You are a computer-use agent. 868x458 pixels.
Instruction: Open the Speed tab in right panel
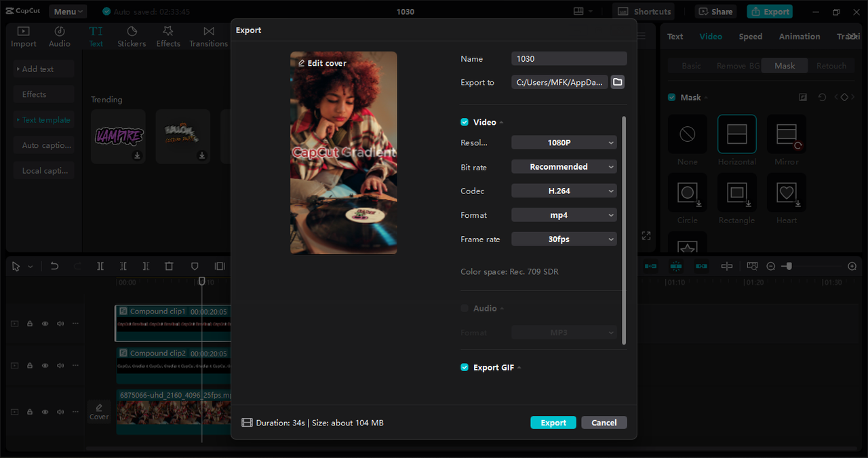coord(751,37)
